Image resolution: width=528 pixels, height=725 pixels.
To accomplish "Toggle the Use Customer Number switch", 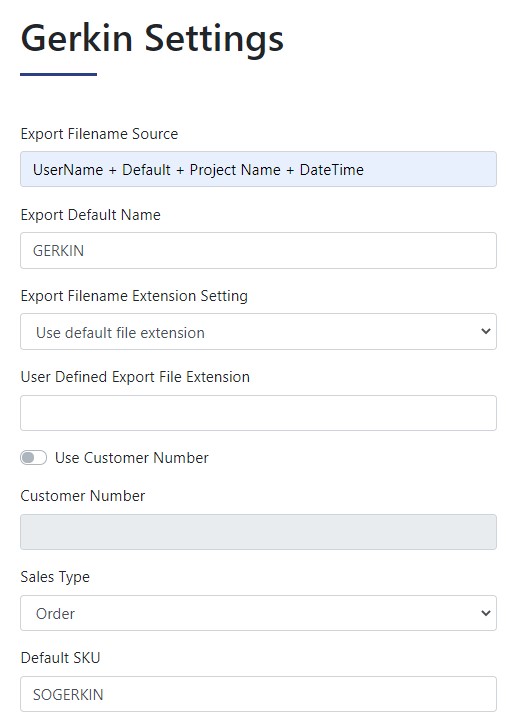I will (33, 458).
